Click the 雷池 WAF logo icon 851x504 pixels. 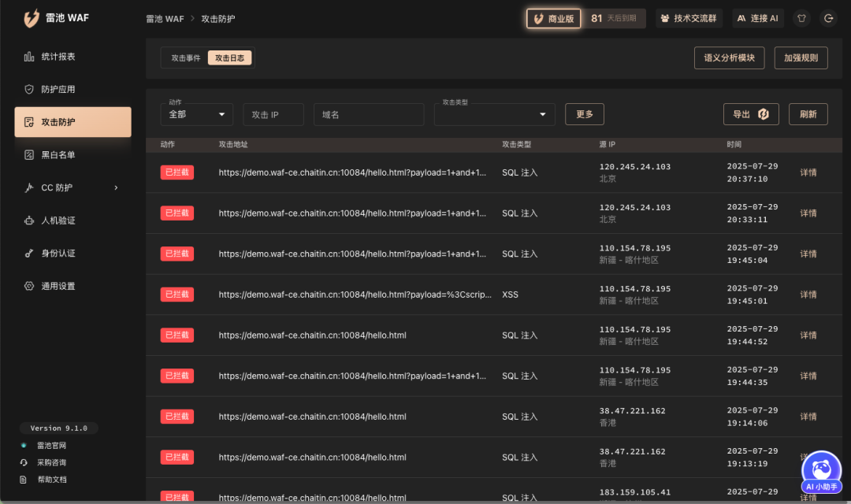click(x=32, y=18)
